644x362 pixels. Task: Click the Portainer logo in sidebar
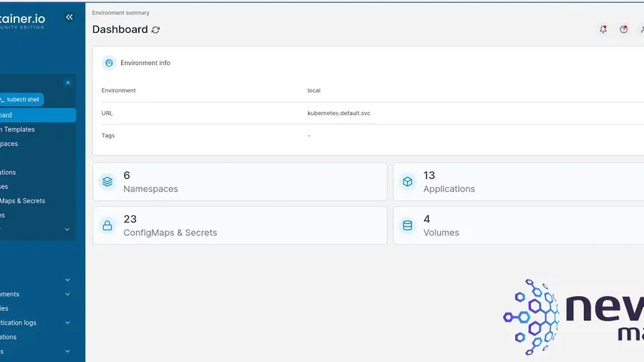tap(23, 21)
